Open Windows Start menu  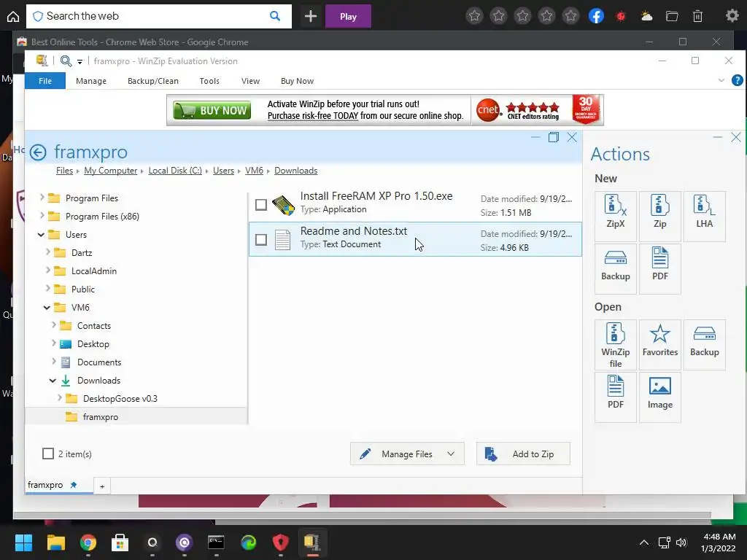coord(23,542)
